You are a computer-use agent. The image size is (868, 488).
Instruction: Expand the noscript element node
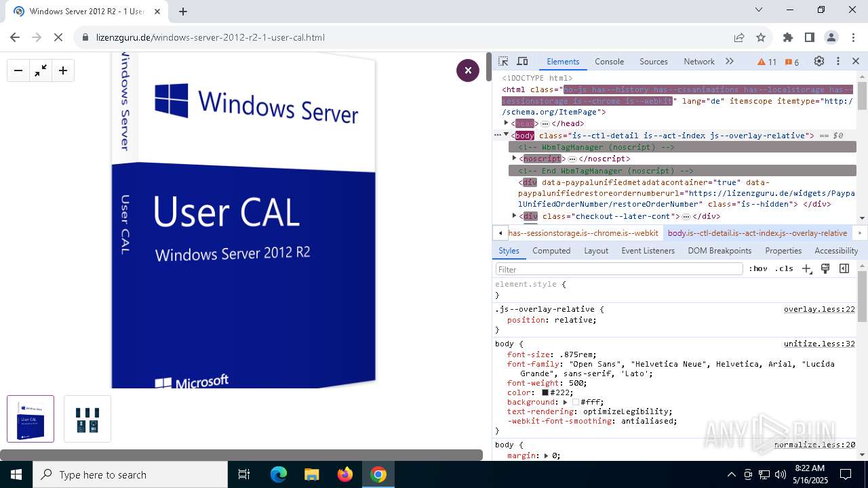click(x=514, y=158)
